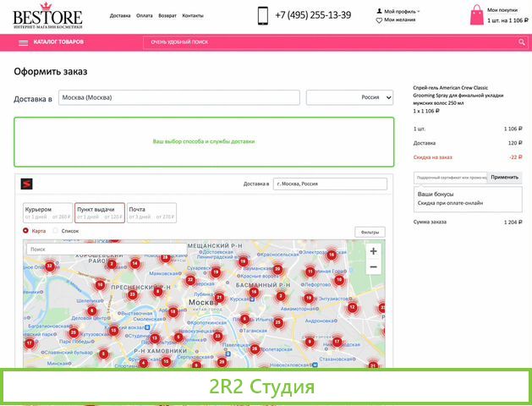Viewport: 532px width, 406px height.
Task: Click map cluster marker 25 near Площадь Ильича
Action: pos(278,322)
